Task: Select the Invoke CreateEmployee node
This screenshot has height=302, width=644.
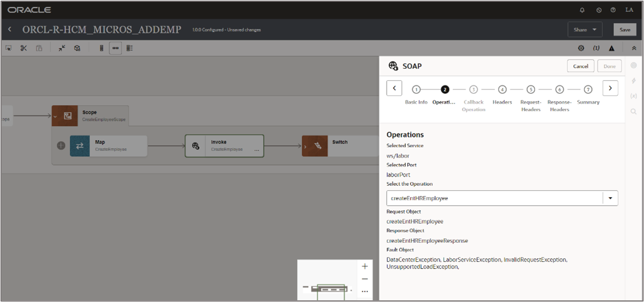Action: click(x=224, y=145)
